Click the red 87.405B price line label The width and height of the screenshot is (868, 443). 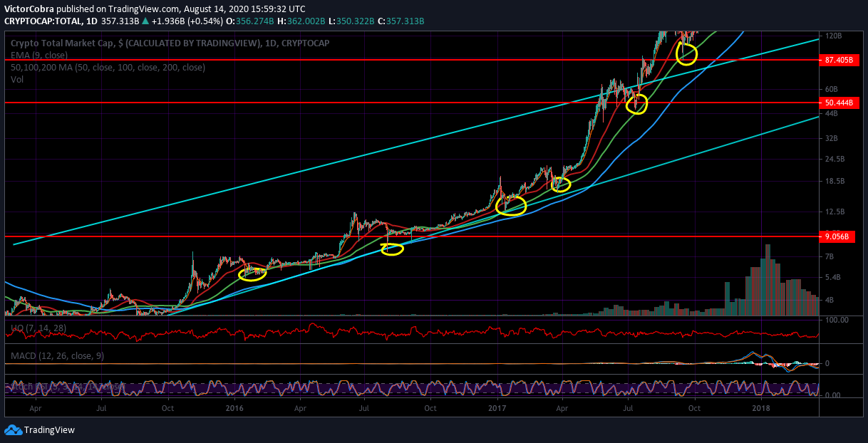click(839, 60)
